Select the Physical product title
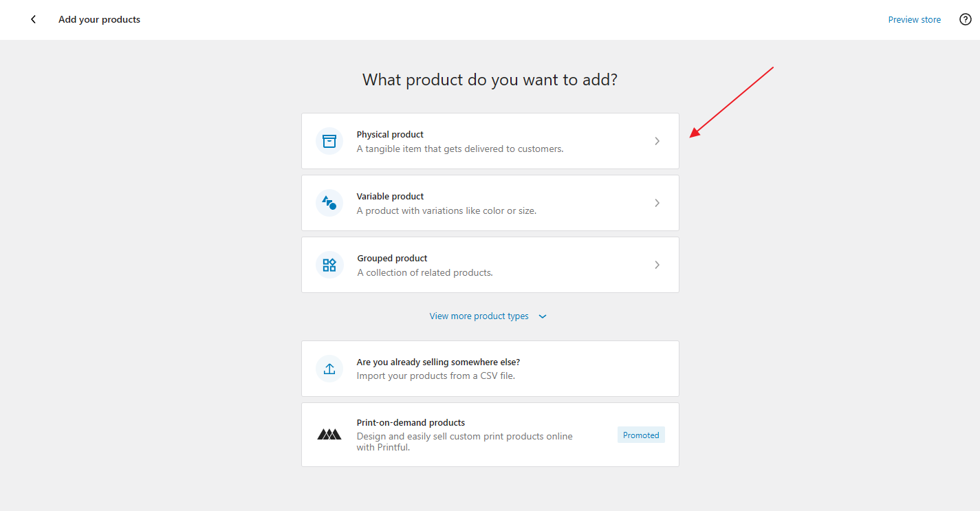The image size is (980, 511). pos(390,134)
